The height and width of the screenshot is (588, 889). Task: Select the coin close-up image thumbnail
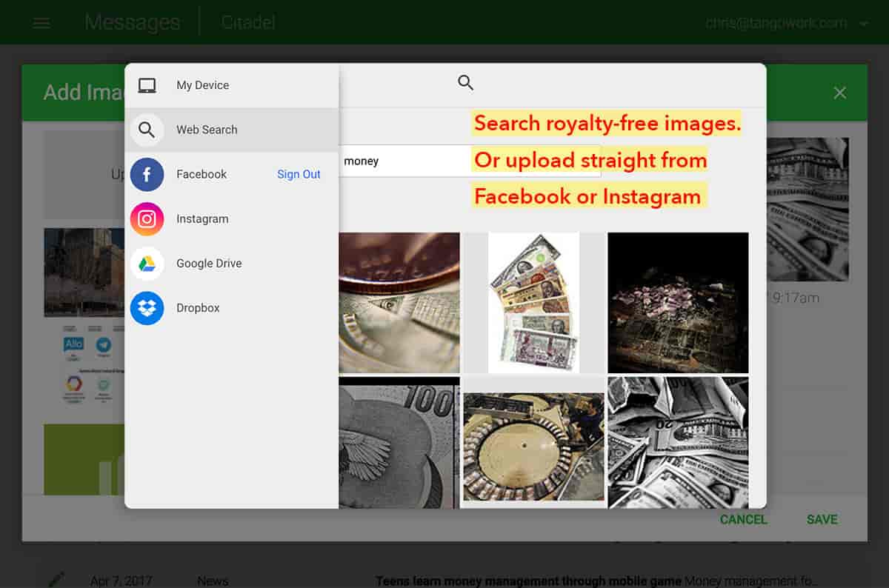coord(399,303)
